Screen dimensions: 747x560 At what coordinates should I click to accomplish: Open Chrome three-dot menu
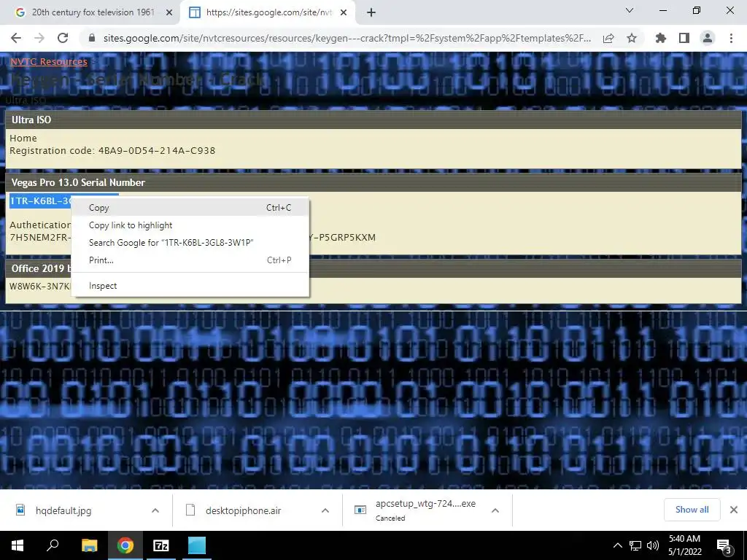[731, 38]
